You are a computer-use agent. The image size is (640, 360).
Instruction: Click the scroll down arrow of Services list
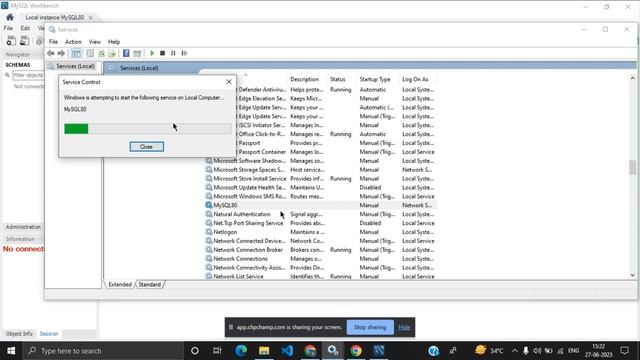click(632, 276)
